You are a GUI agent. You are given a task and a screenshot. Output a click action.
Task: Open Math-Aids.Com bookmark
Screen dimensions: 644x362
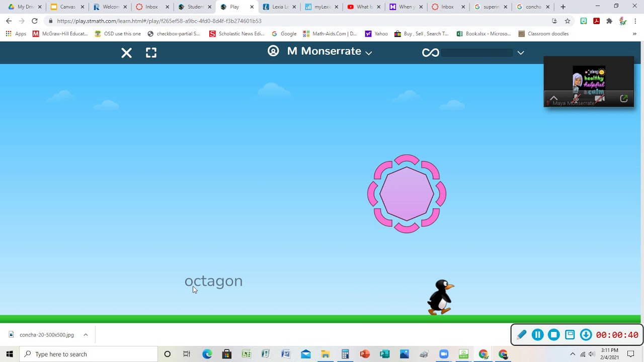330,34
